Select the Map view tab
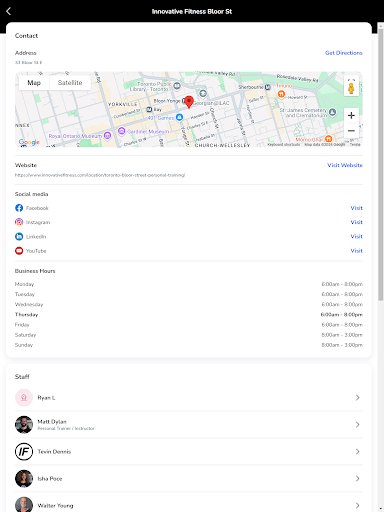Screen dimensions: 384x512 [34, 83]
